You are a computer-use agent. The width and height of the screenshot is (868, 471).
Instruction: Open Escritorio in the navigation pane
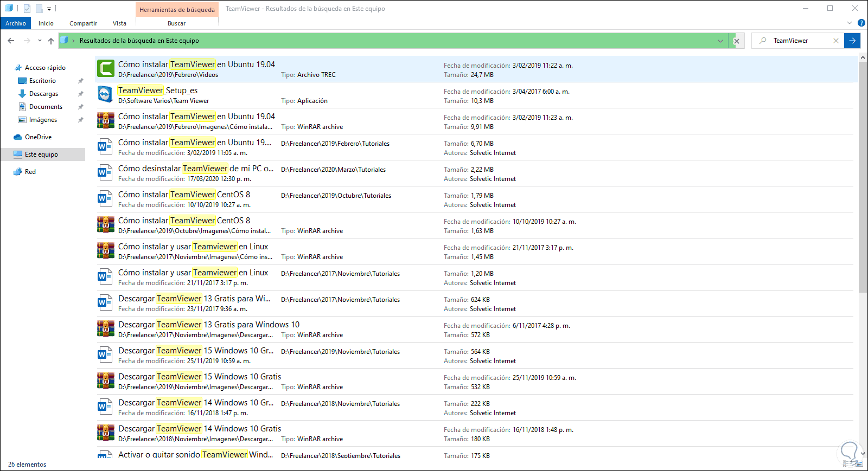42,81
